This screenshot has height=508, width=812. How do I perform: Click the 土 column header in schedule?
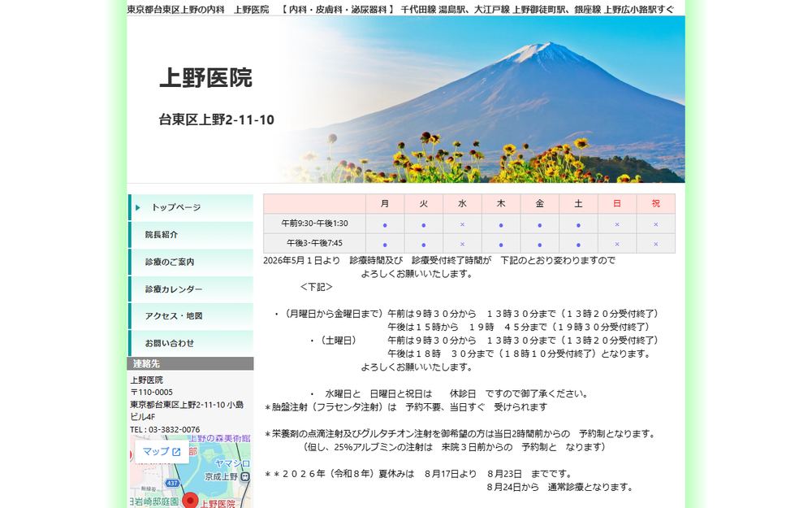click(578, 204)
